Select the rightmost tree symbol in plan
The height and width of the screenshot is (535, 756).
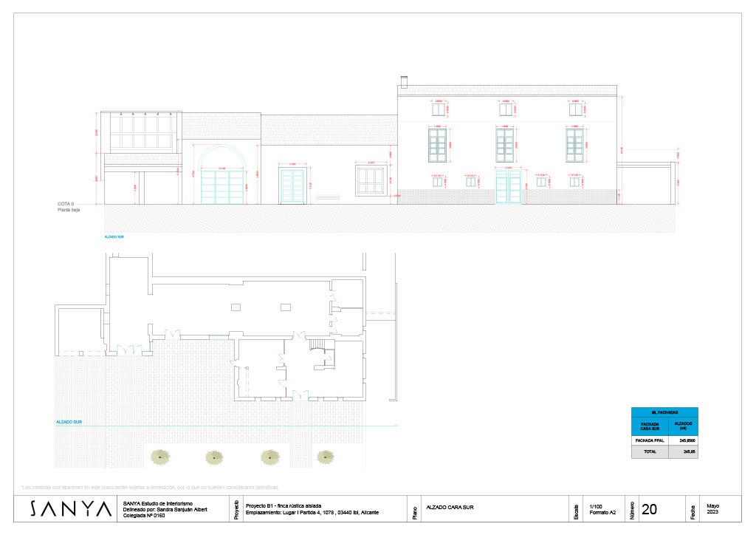pyautogui.click(x=325, y=457)
